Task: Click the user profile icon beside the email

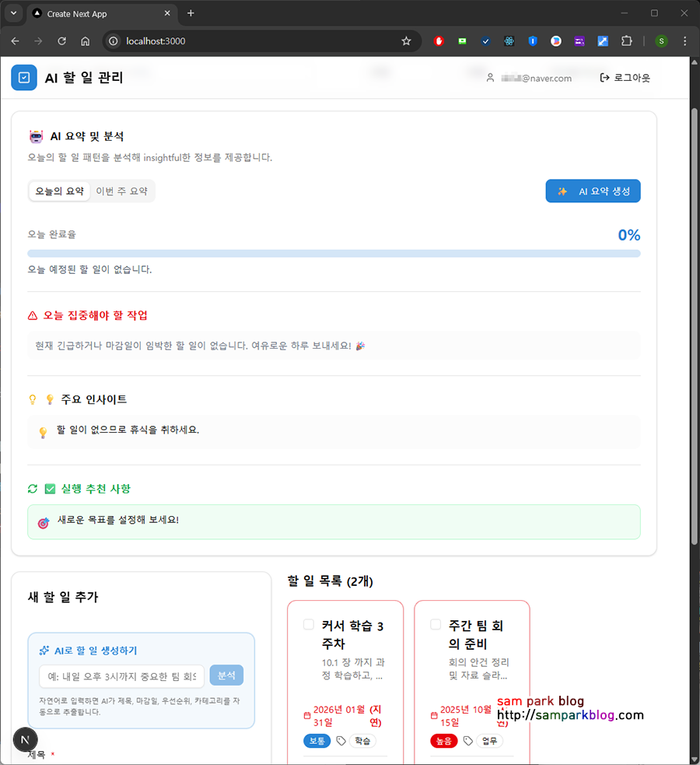Action: click(491, 78)
